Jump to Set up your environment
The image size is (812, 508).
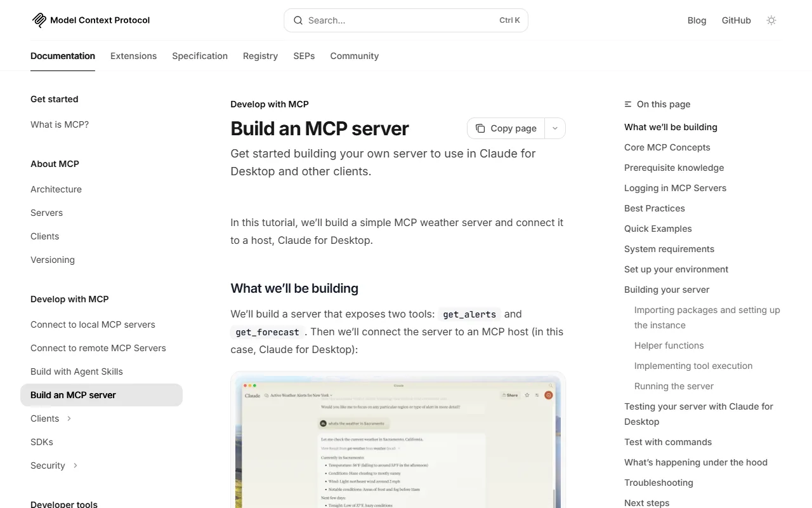point(676,269)
